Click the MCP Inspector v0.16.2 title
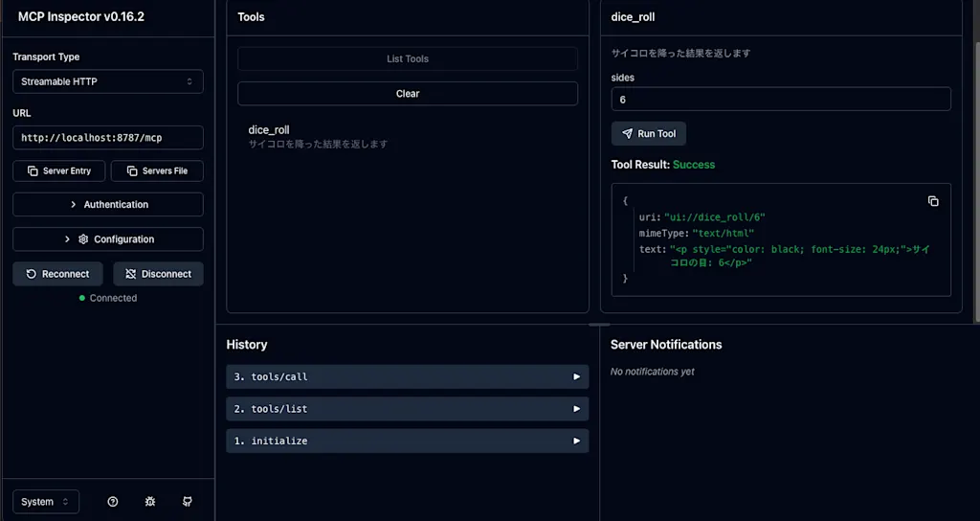Image resolution: width=980 pixels, height=521 pixels. pos(81,17)
